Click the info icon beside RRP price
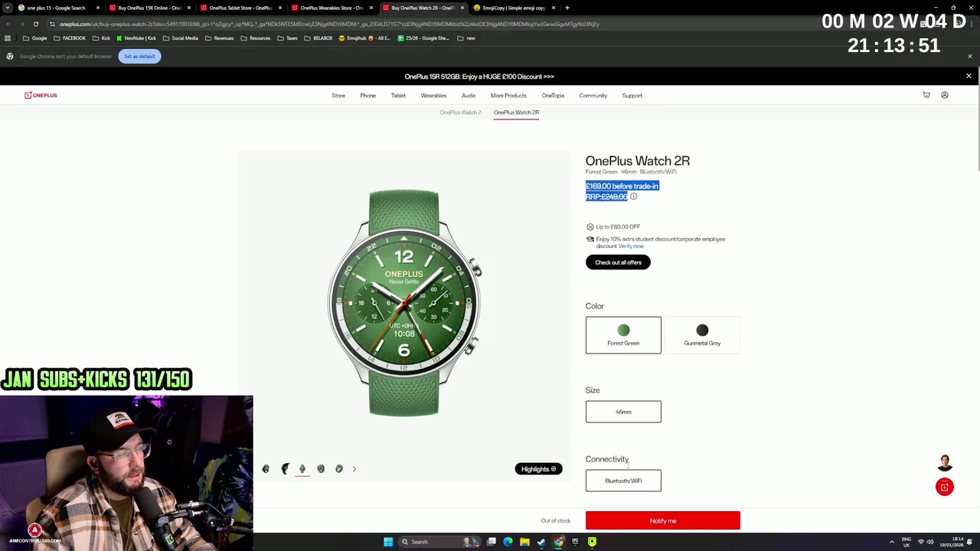The width and height of the screenshot is (980, 551). tap(633, 197)
